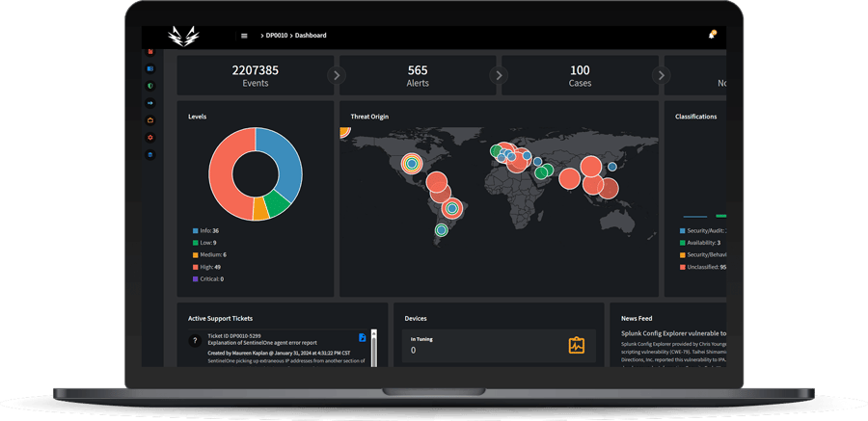Click the blue Security/Audit legend swatch
868x421 pixels.
683,230
